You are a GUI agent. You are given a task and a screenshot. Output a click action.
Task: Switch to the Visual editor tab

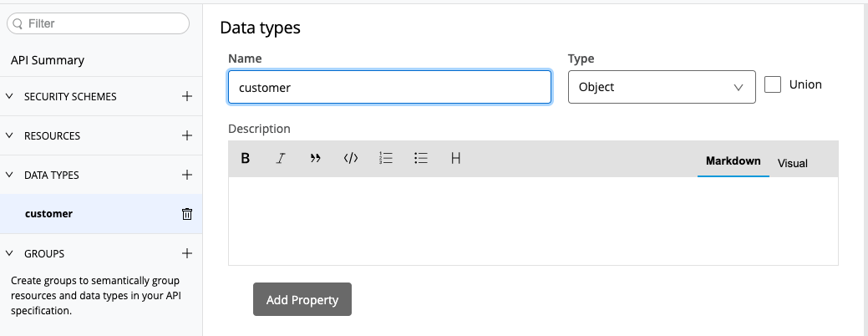pyautogui.click(x=792, y=163)
